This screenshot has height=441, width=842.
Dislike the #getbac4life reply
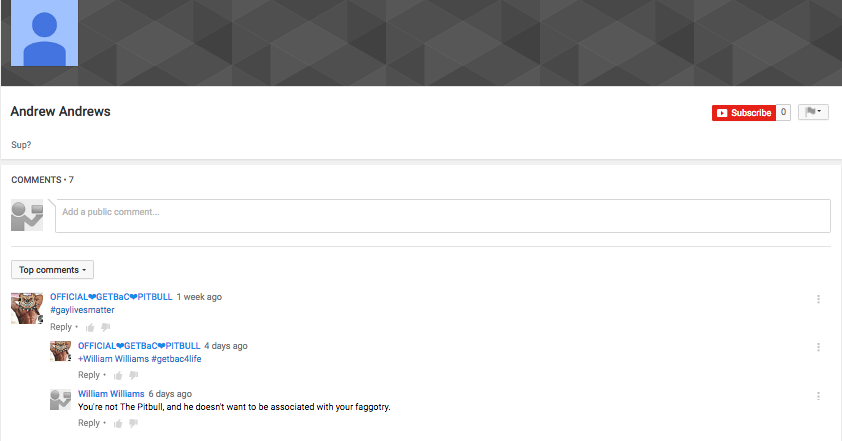(133, 375)
